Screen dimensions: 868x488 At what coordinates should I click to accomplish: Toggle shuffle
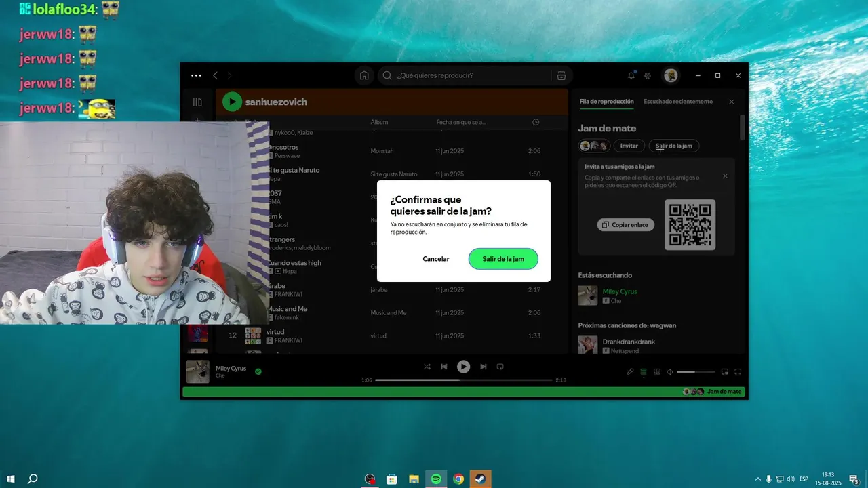coord(427,367)
